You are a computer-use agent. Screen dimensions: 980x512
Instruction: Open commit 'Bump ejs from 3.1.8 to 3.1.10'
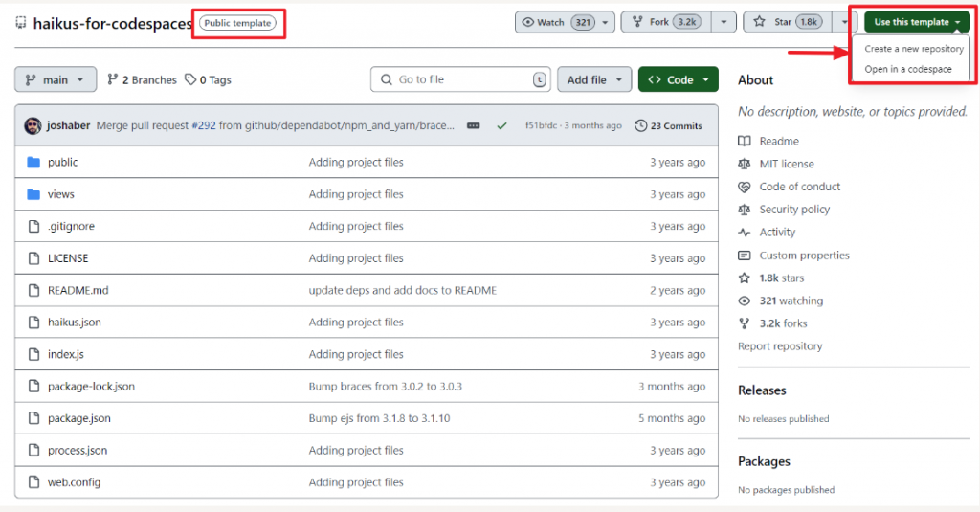click(x=379, y=418)
